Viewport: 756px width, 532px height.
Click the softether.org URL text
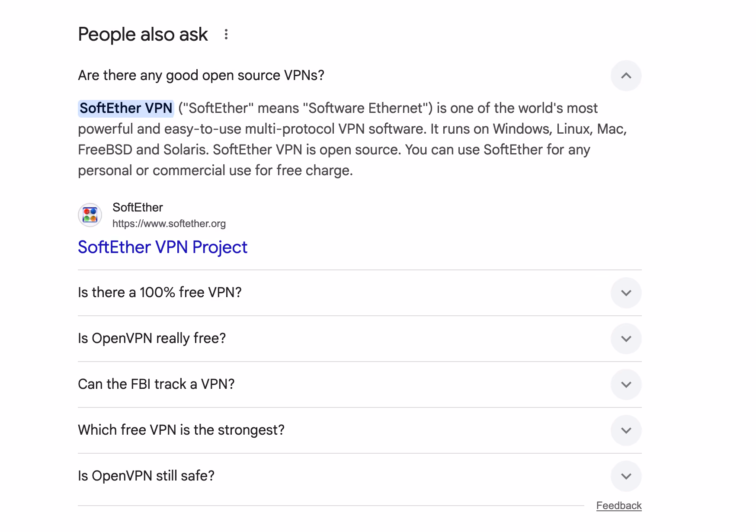click(169, 224)
